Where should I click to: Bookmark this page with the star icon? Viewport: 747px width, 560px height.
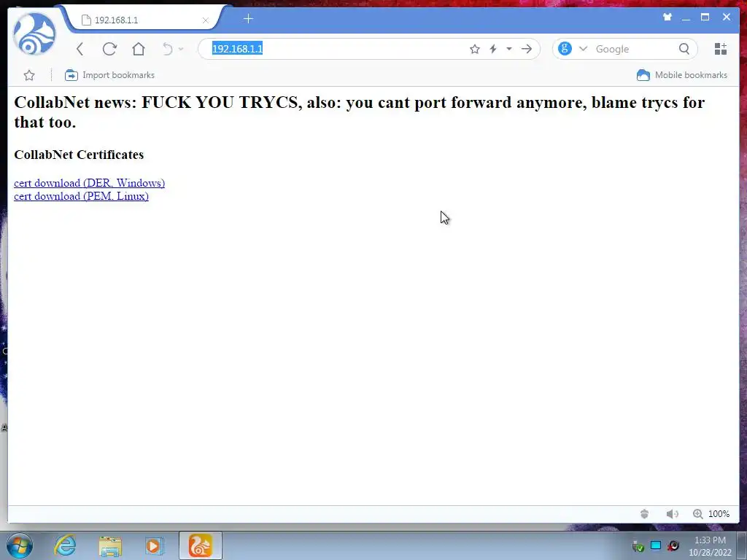pyautogui.click(x=474, y=49)
